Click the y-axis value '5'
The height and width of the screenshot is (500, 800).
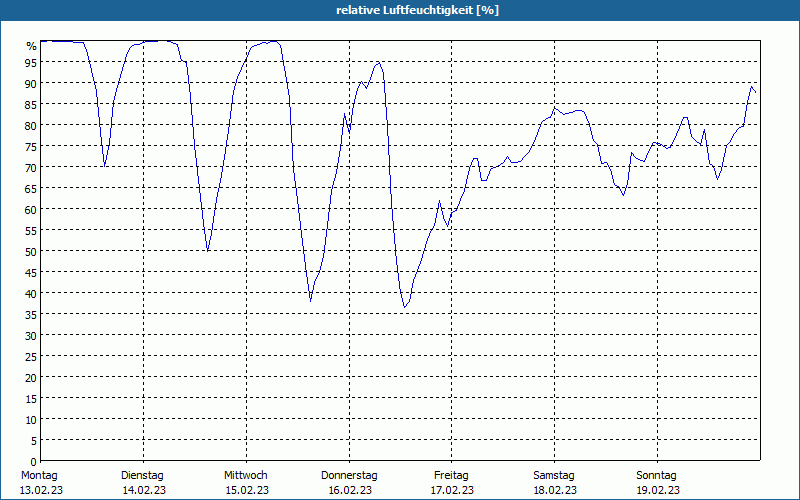[x=34, y=441]
